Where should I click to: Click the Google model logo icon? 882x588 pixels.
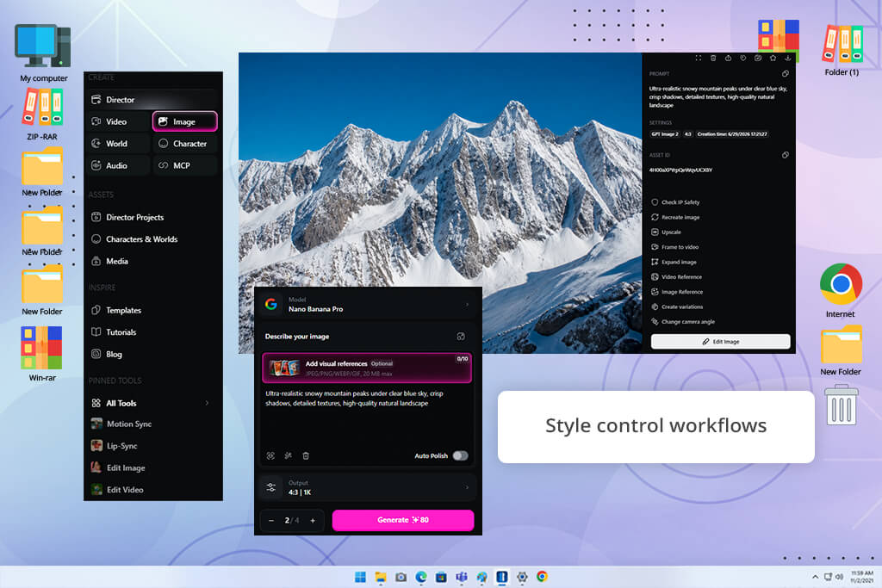(271, 304)
